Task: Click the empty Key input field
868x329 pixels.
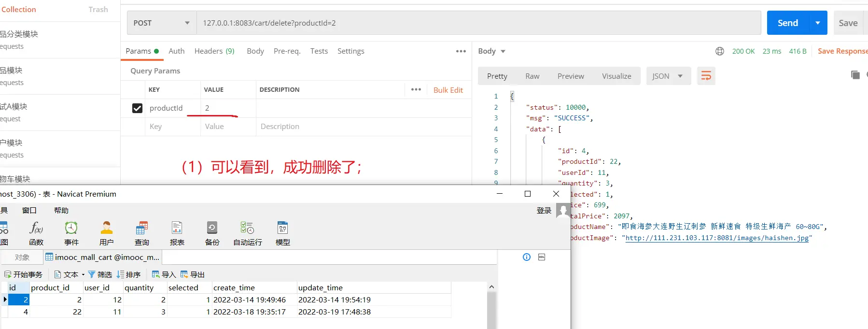Action: [173, 127]
